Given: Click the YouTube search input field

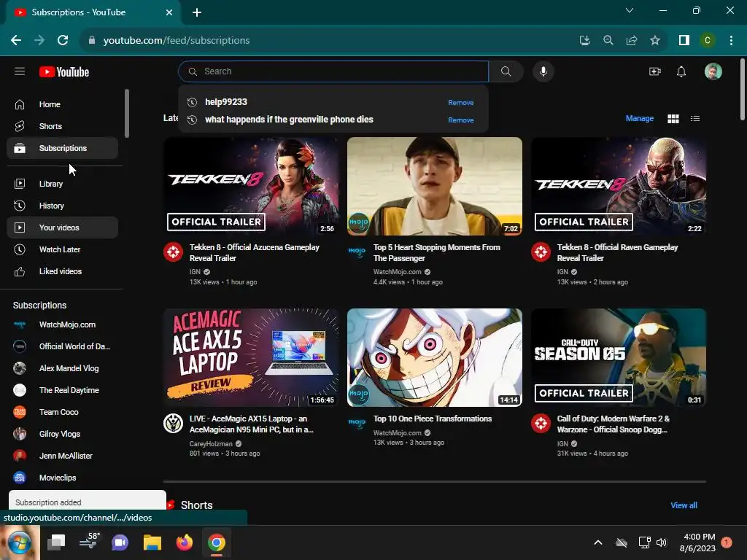Looking at the screenshot, I should coord(333,71).
